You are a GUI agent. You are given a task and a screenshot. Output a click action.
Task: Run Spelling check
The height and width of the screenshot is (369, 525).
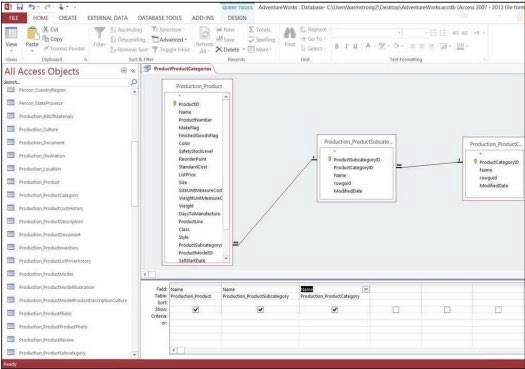coord(261,40)
